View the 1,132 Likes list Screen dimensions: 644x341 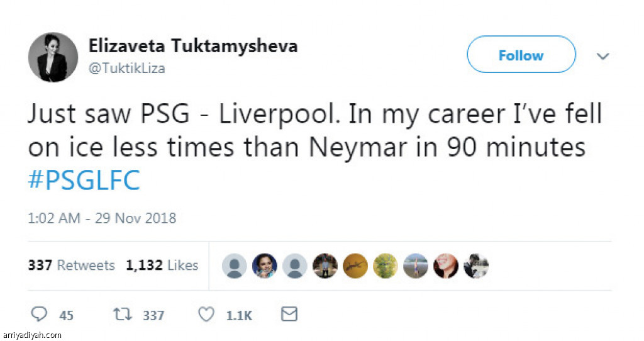[162, 266]
